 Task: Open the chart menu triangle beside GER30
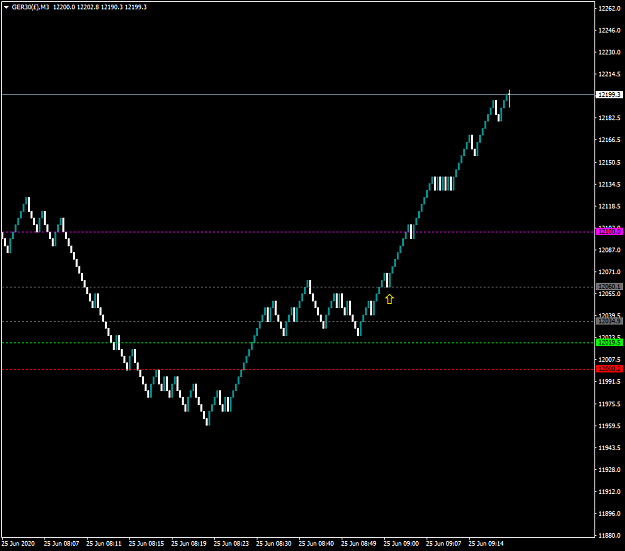pos(6,7)
